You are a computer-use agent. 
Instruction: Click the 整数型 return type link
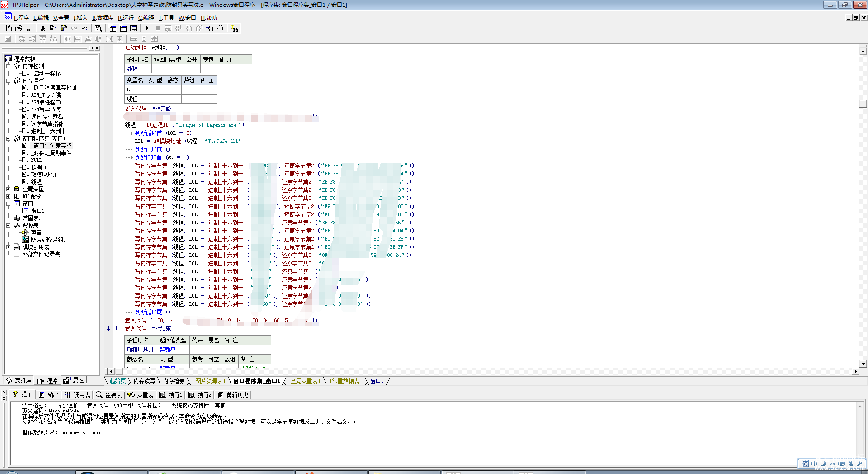pos(167,350)
